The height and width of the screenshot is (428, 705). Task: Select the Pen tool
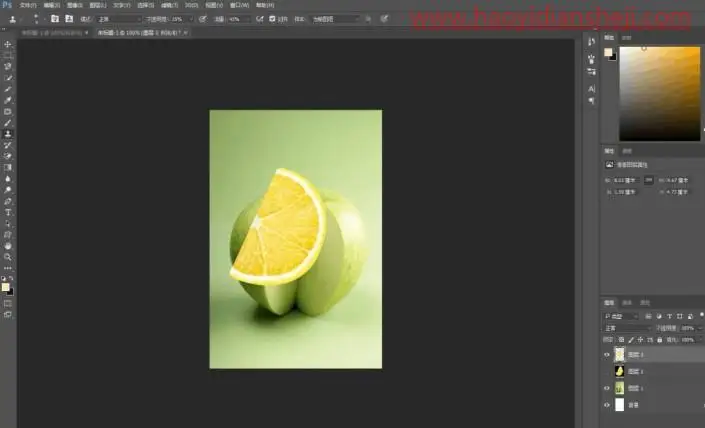(x=8, y=201)
